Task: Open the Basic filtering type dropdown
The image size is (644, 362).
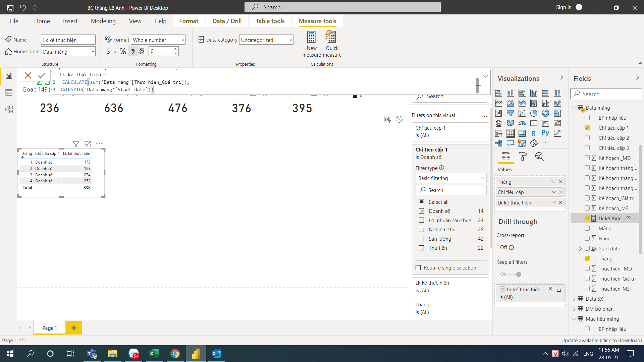Action: [x=451, y=178]
